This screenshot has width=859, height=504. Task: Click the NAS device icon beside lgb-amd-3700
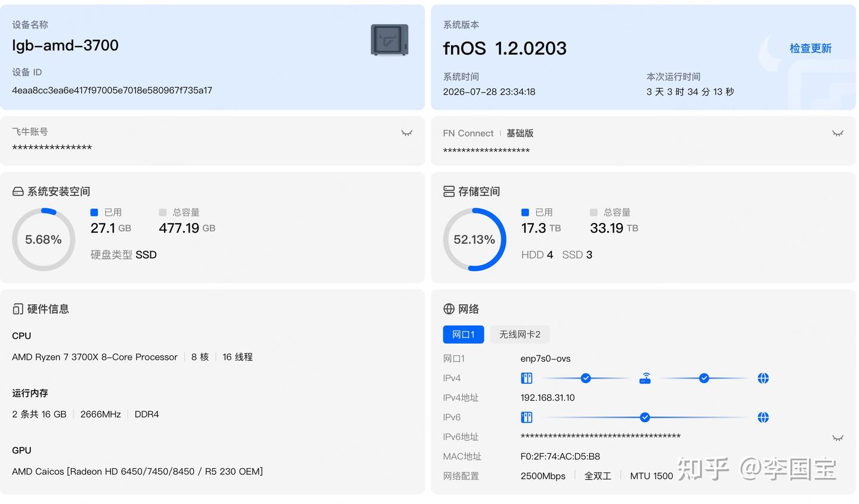point(390,40)
